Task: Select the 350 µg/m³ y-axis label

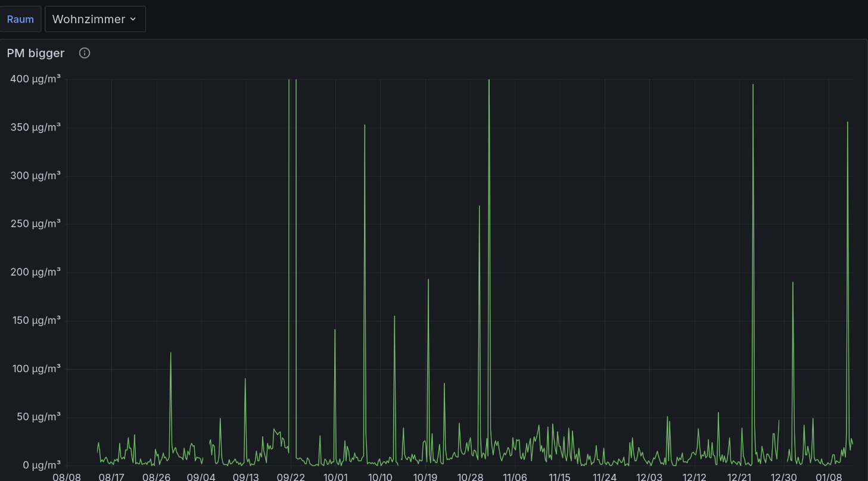Action: (x=36, y=127)
